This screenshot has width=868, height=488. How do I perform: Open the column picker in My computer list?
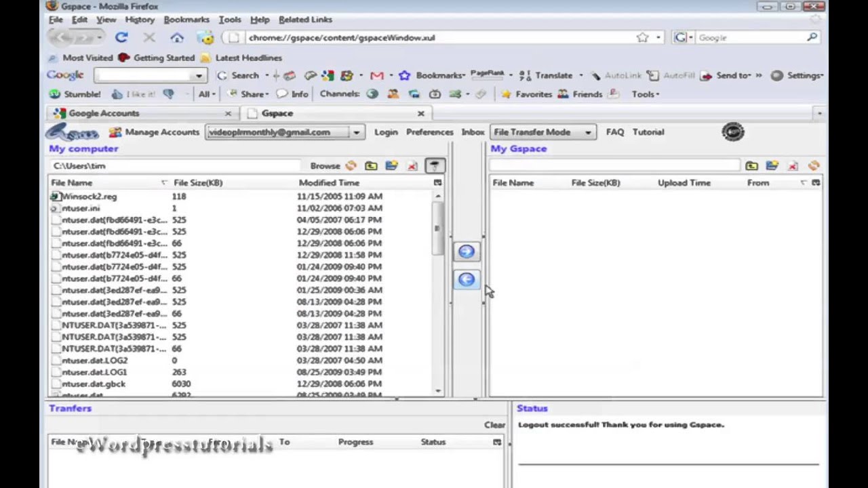click(x=437, y=183)
